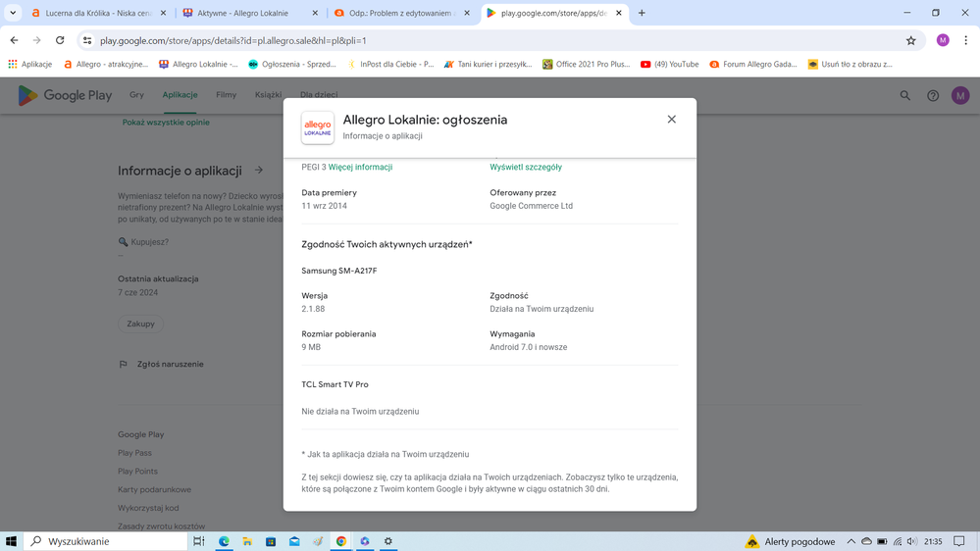Open Play Pass footer link
This screenshot has width=980, height=551.
pyautogui.click(x=134, y=453)
